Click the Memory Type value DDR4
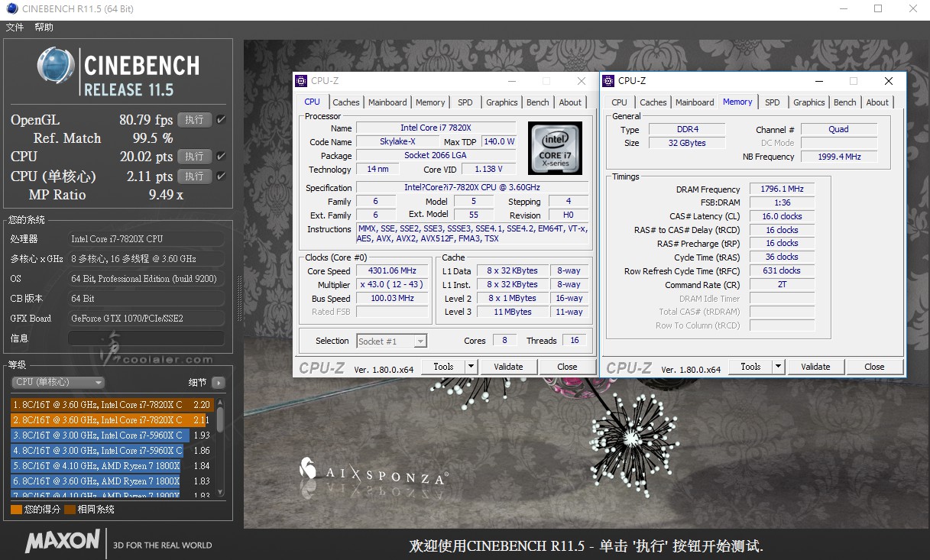The height and width of the screenshot is (560, 930). click(x=688, y=130)
